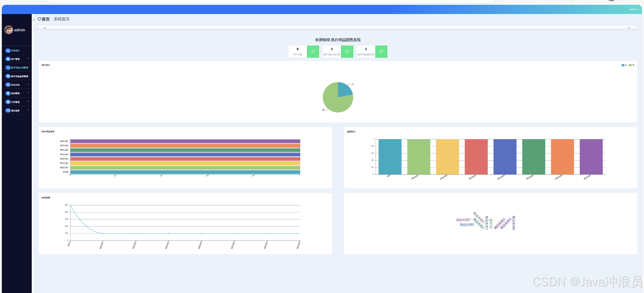Click the home icon for 系统首页
The width and height of the screenshot is (644, 293).
coord(8,51)
